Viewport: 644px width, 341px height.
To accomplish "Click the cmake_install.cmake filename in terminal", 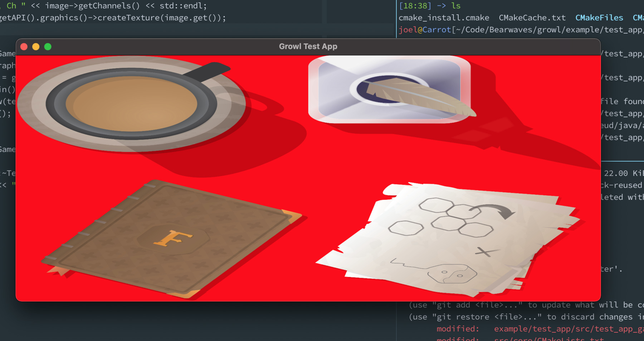I will [x=444, y=18].
